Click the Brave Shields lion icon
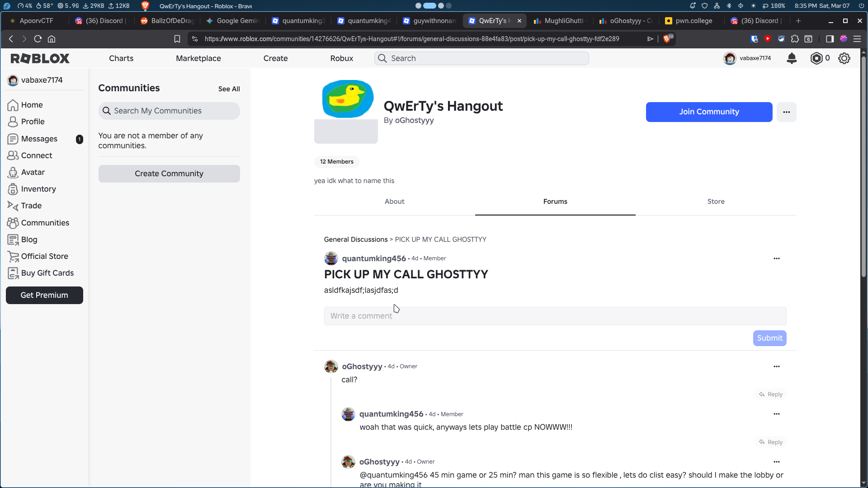The image size is (868, 488). [667, 39]
